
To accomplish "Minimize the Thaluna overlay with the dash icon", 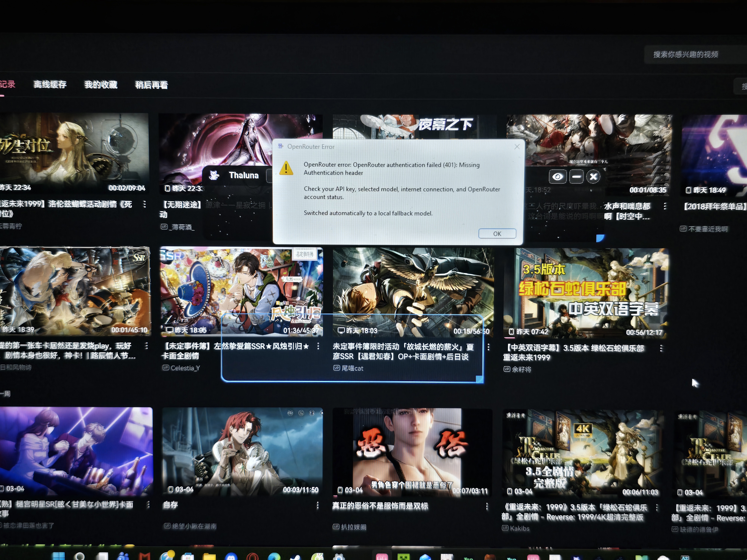I will [x=576, y=177].
